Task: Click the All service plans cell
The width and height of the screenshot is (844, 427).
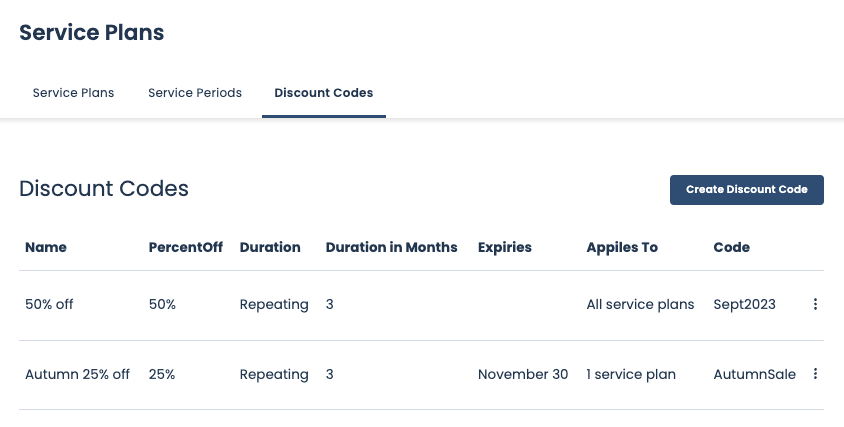Action: coord(640,304)
